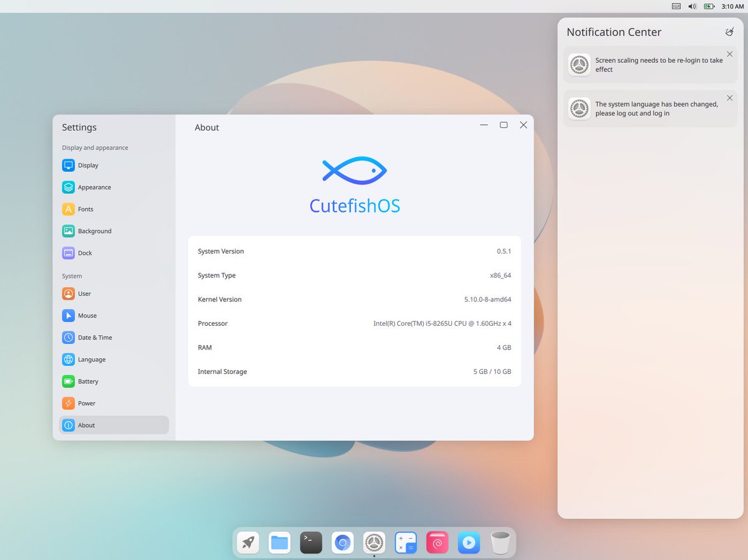Open the video player in dock
The width and height of the screenshot is (748, 560).
(x=469, y=543)
